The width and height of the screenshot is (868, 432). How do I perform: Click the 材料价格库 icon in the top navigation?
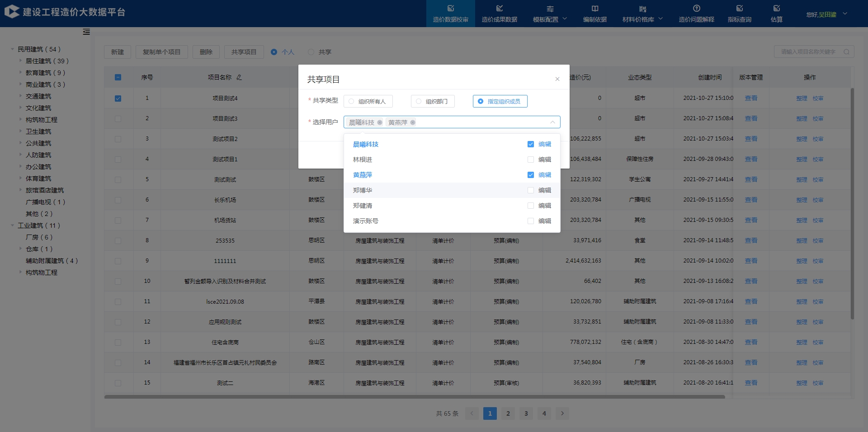[643, 9]
